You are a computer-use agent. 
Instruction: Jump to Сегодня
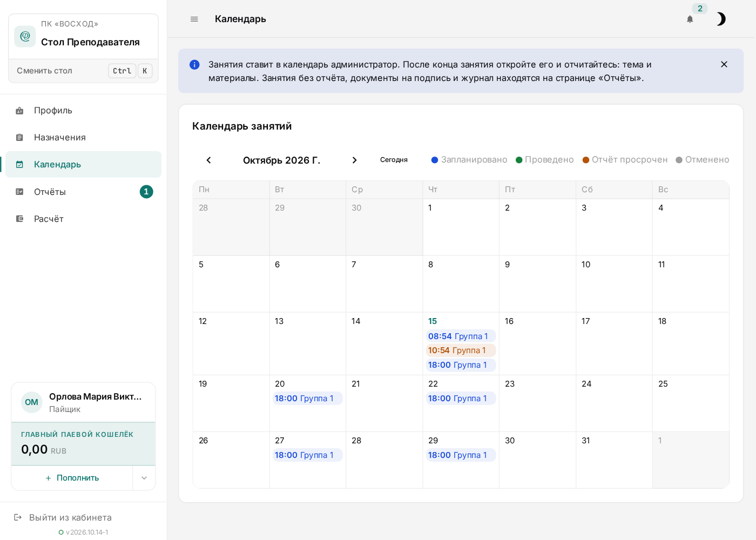[394, 160]
